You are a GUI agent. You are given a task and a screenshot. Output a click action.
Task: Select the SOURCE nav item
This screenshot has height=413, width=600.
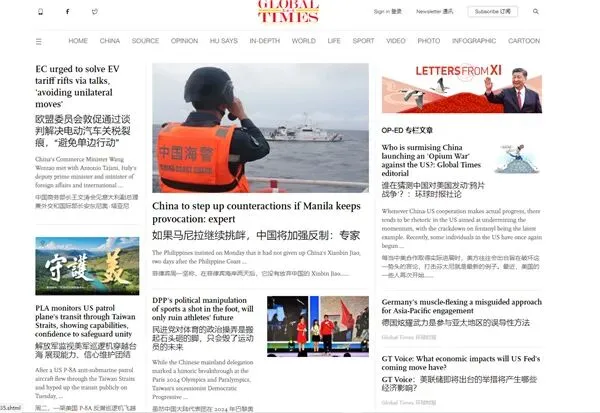(145, 41)
